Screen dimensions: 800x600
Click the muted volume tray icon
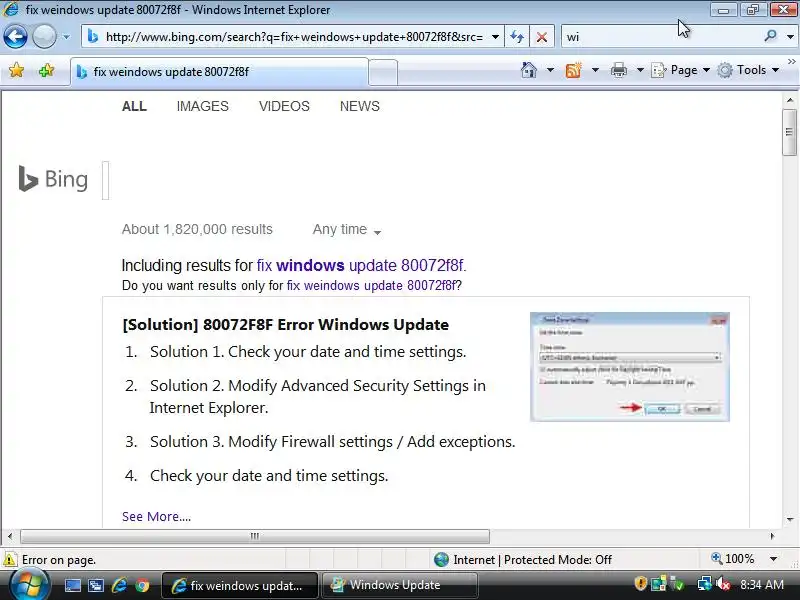coord(723,584)
